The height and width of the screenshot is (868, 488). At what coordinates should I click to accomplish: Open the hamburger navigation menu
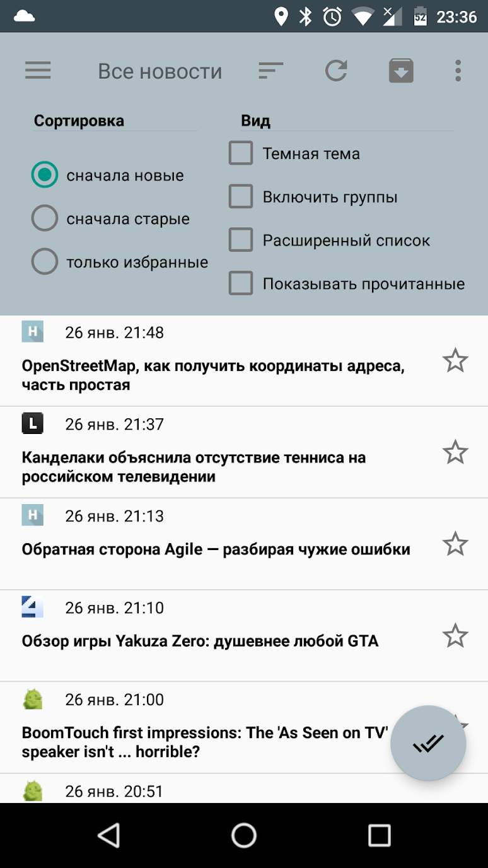pos(38,71)
